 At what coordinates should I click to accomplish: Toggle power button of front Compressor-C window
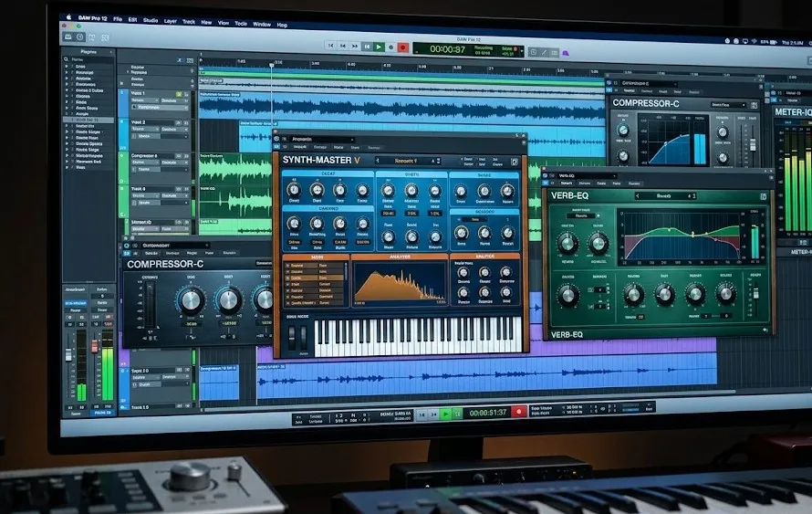(127, 246)
